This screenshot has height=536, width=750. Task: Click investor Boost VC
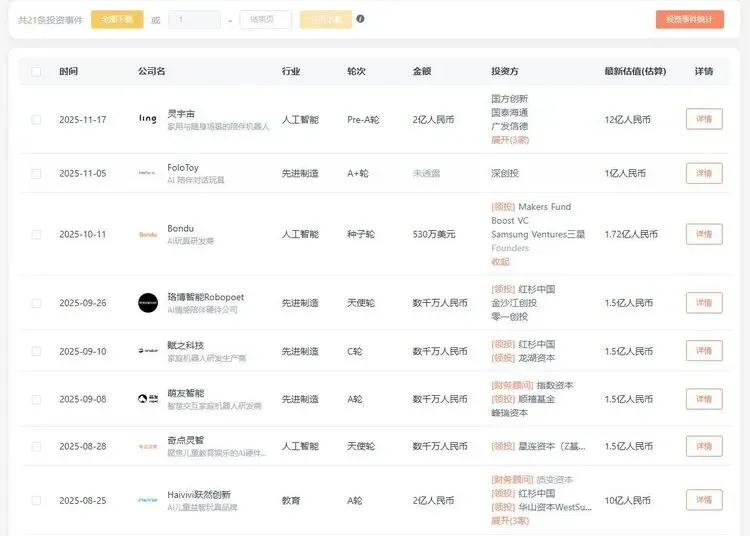(510, 220)
